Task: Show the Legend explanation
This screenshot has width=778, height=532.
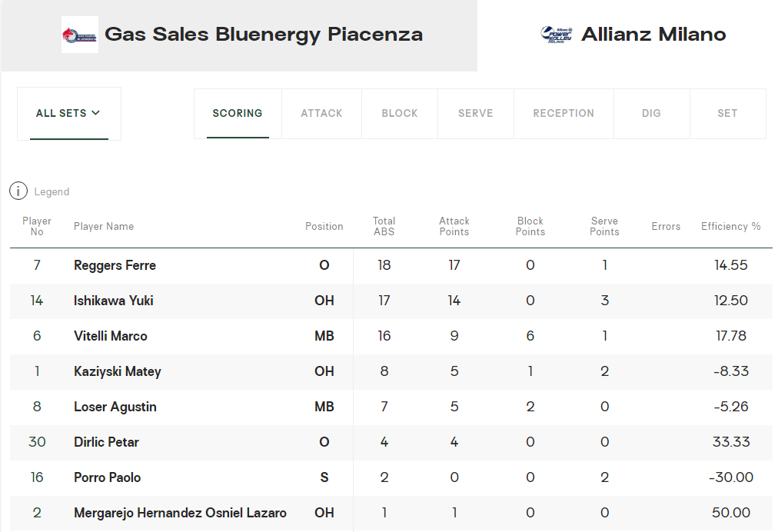Action: point(52,191)
